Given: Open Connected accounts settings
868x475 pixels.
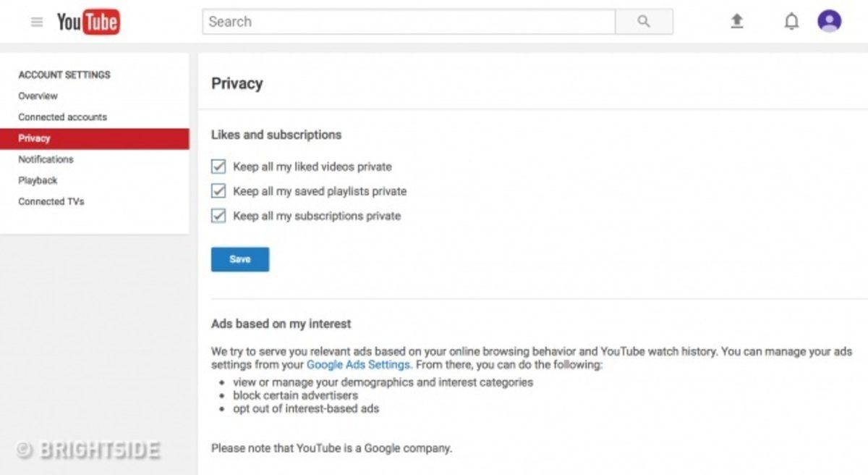Looking at the screenshot, I should 62,117.
